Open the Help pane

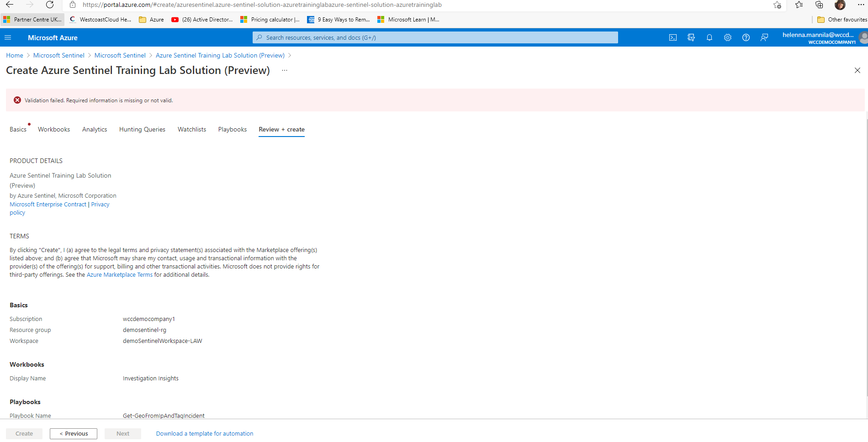[746, 37]
